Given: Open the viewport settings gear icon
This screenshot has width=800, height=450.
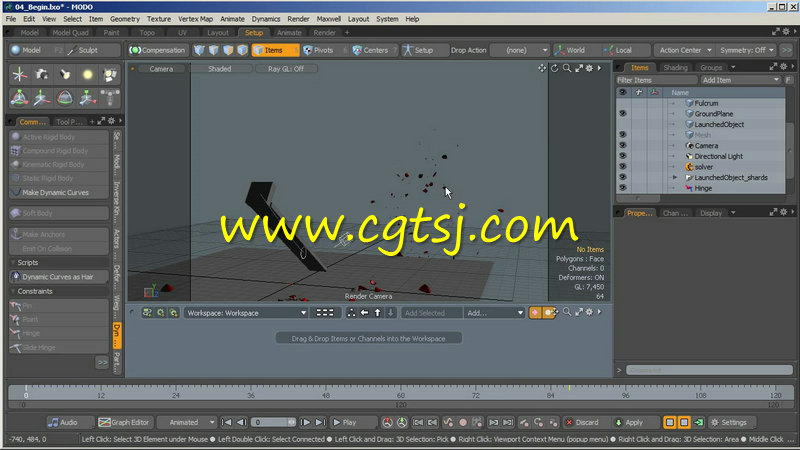Looking at the screenshot, I should pos(589,68).
